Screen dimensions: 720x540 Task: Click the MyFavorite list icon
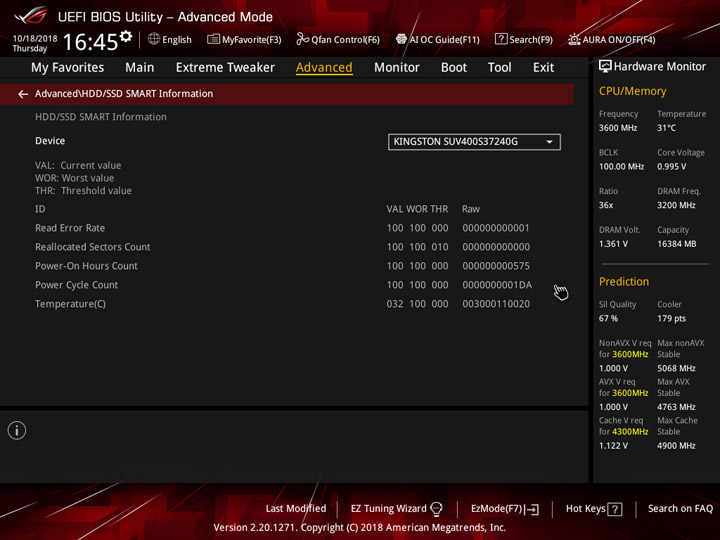click(x=213, y=39)
